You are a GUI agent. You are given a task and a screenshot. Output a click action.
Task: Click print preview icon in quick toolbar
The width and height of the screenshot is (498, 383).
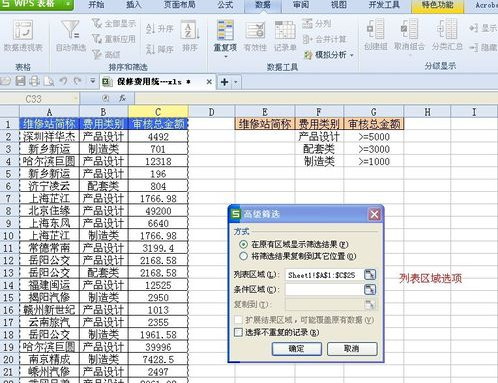pyautogui.click(x=49, y=81)
